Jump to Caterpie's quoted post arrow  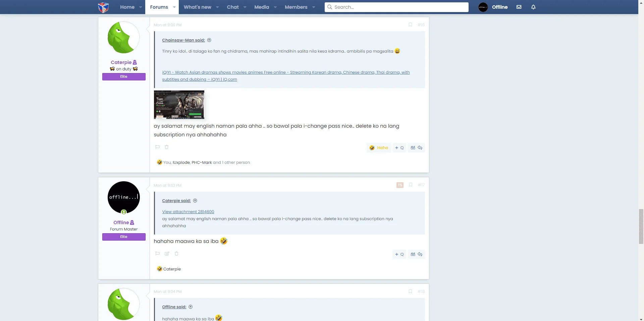tap(195, 201)
